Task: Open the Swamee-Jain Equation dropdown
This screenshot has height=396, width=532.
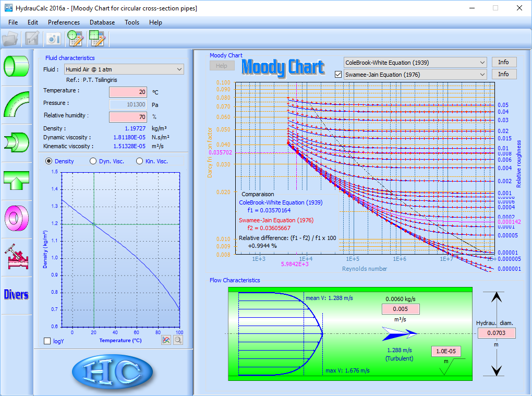Action: pos(415,75)
